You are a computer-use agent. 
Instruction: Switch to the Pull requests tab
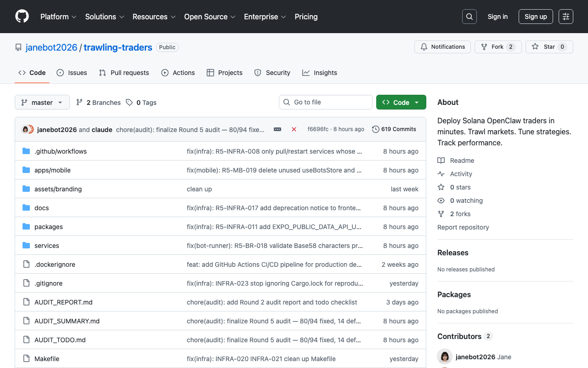[x=124, y=73]
